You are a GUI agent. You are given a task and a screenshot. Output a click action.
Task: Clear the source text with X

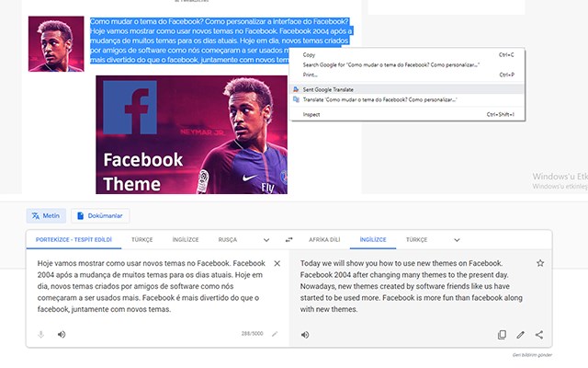(277, 264)
